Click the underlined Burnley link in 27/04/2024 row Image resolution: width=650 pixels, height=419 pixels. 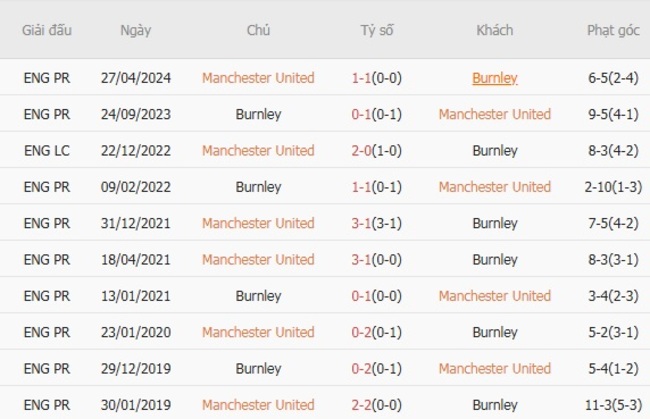pos(494,78)
